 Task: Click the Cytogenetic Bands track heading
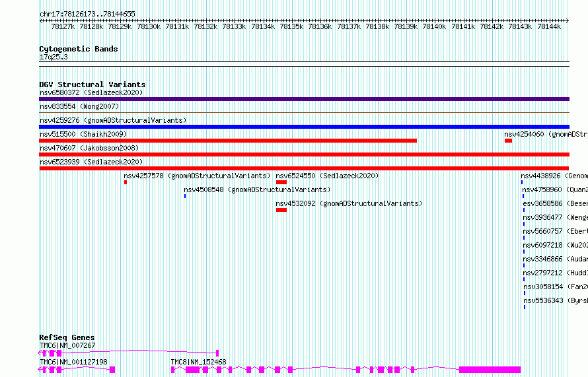pos(79,49)
